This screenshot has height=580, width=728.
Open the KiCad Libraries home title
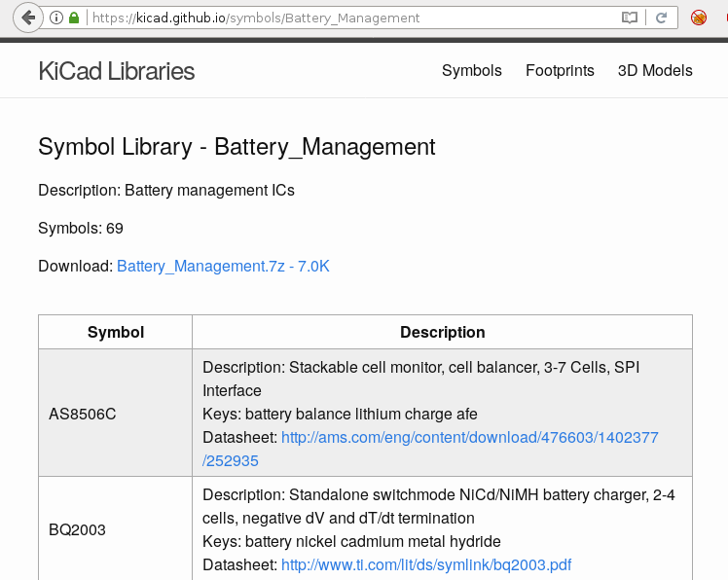(117, 71)
